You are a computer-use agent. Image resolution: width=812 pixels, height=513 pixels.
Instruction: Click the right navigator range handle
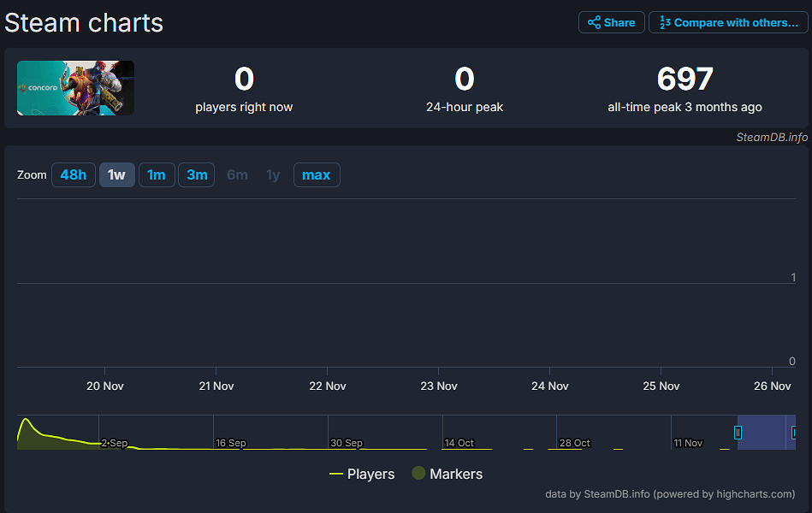coord(794,433)
